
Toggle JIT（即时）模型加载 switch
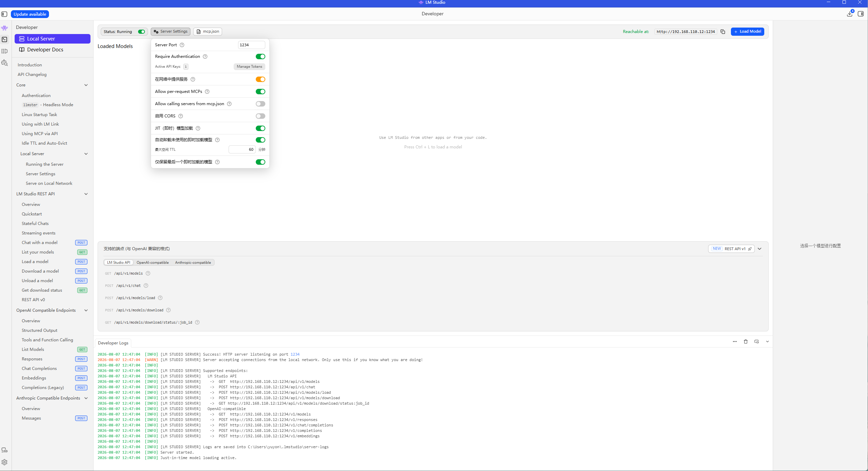[x=261, y=128]
